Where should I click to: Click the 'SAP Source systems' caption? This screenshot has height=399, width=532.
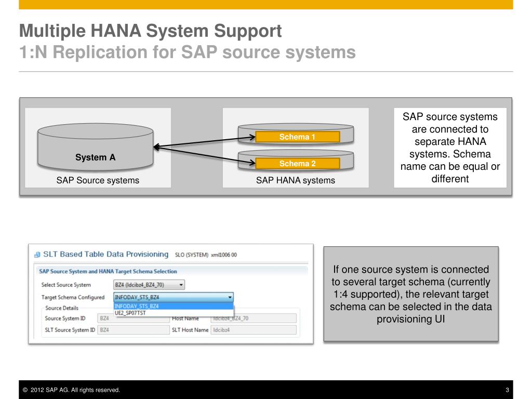tap(98, 180)
